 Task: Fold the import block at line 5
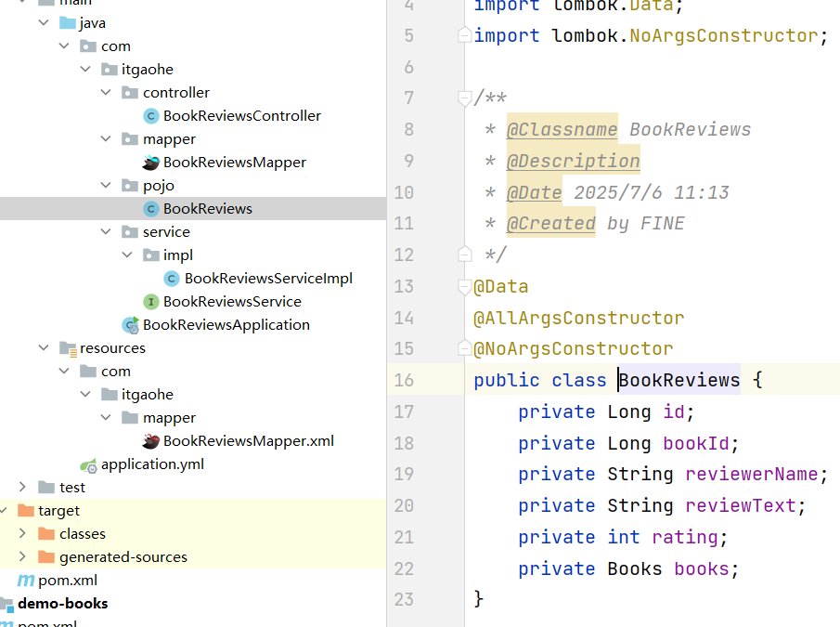click(464, 35)
